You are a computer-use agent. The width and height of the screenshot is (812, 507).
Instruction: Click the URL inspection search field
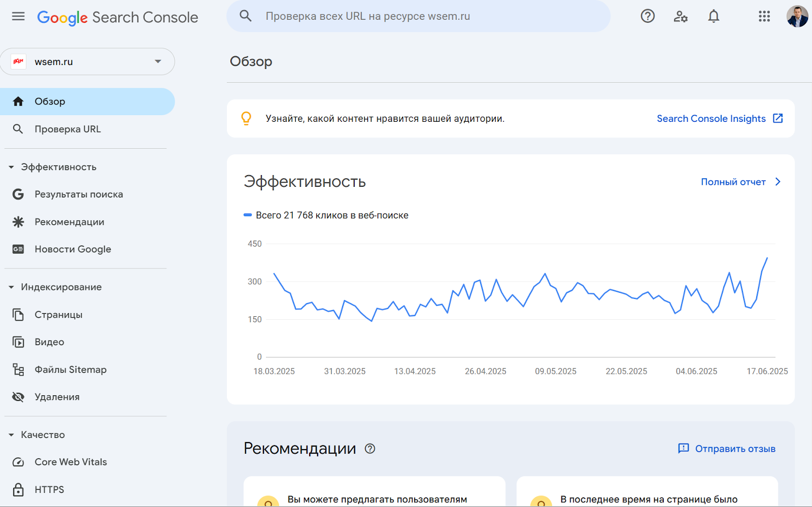point(419,16)
